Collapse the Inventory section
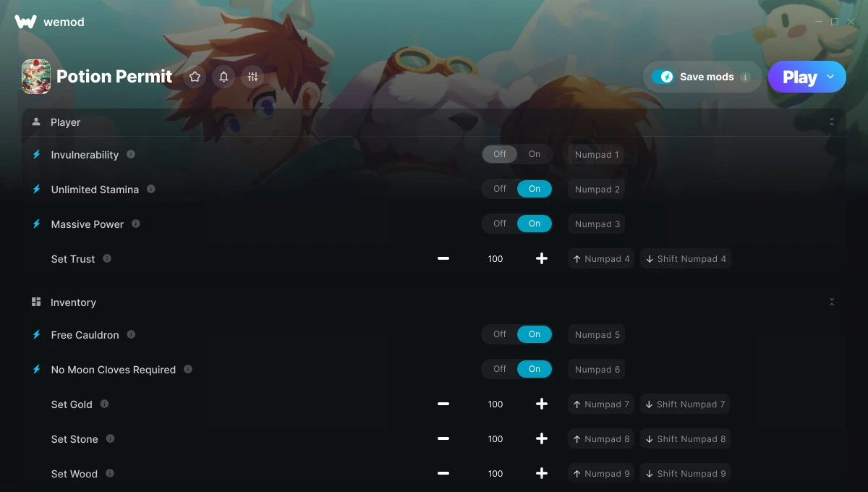Viewport: 868px width, 492px height. tap(832, 302)
